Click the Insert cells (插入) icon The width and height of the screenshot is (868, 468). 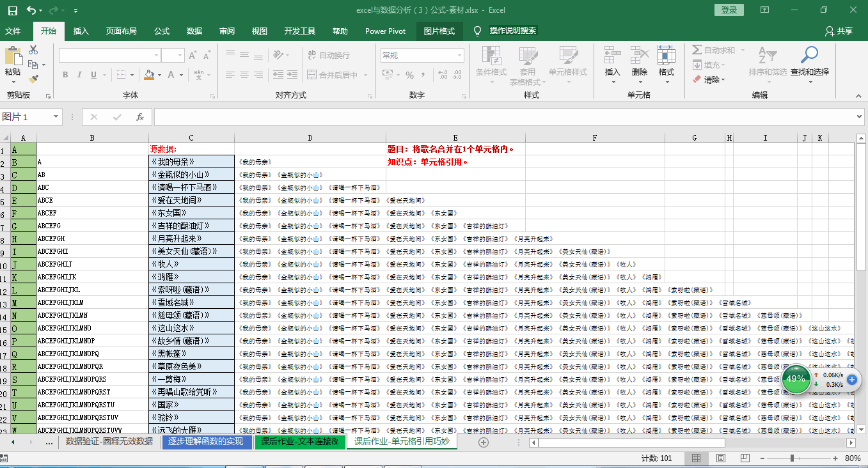pyautogui.click(x=613, y=56)
